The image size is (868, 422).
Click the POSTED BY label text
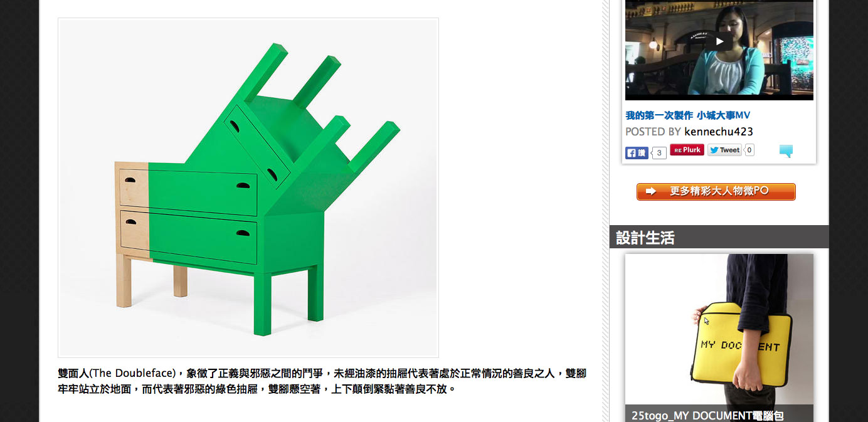point(653,132)
